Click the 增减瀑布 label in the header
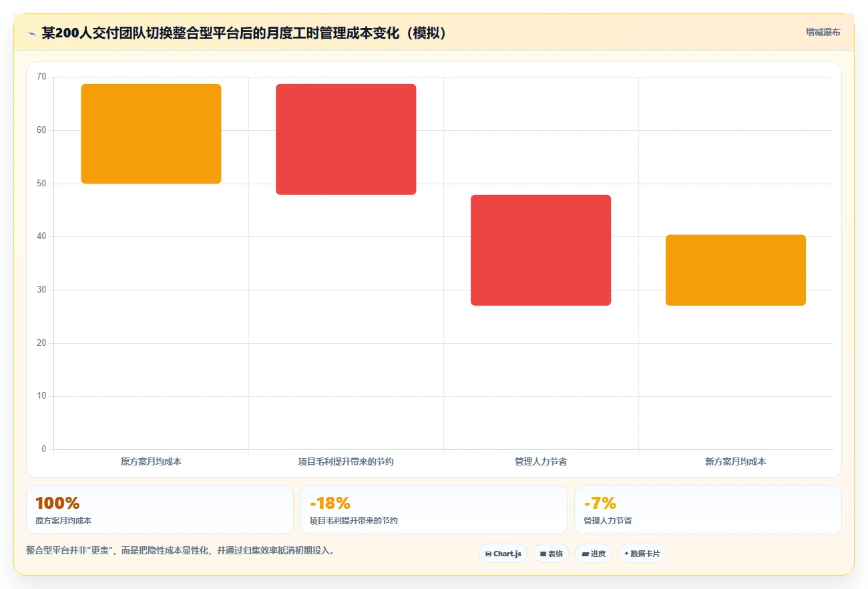The height and width of the screenshot is (589, 868). [823, 32]
